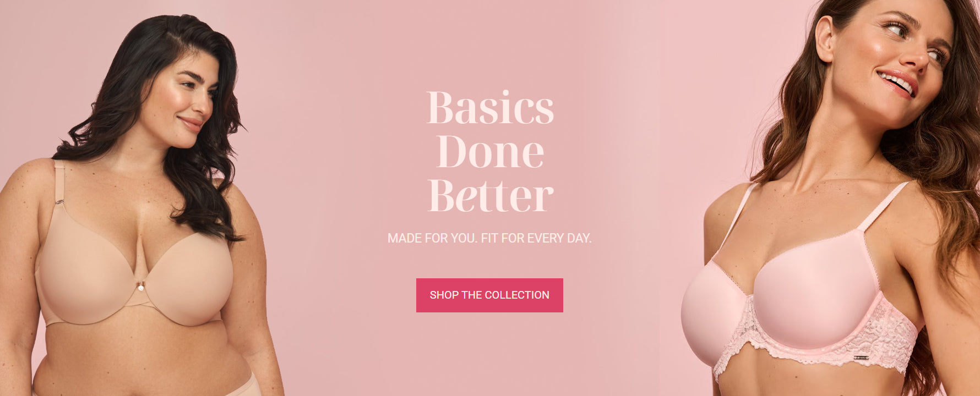Click the pink bra's shoulder strap
The image size is (980, 396).
[885, 206]
